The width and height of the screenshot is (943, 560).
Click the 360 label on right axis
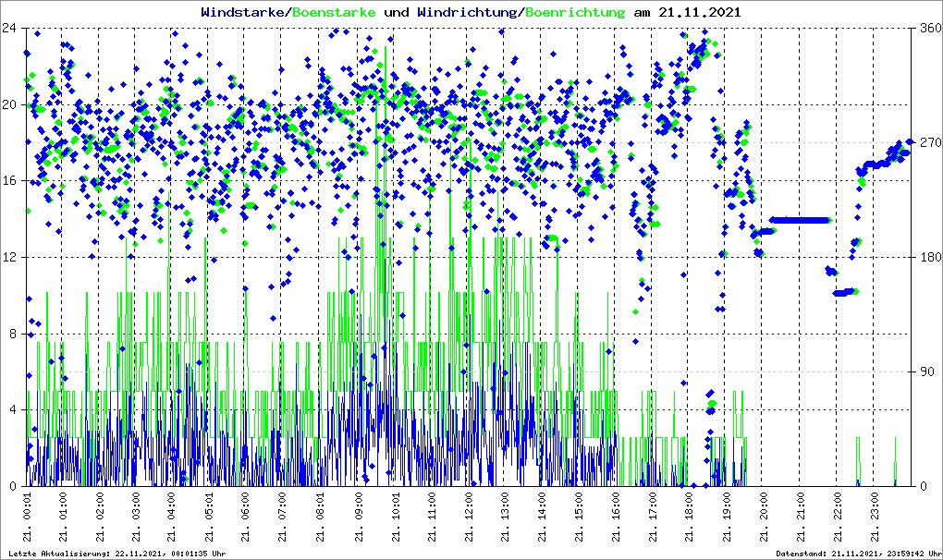pyautogui.click(x=925, y=28)
